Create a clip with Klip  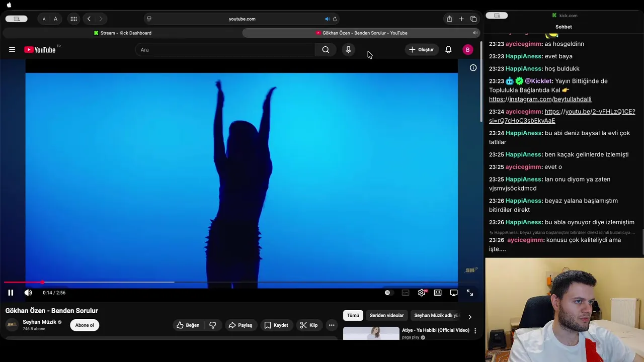pyautogui.click(x=309, y=325)
